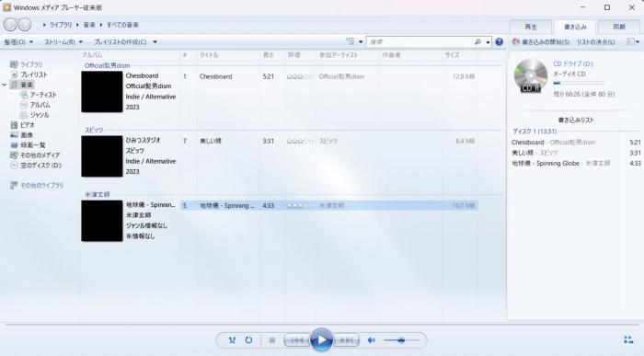The image size is (644, 356).
Task: Click the スピッツ group header
Action: (94, 130)
